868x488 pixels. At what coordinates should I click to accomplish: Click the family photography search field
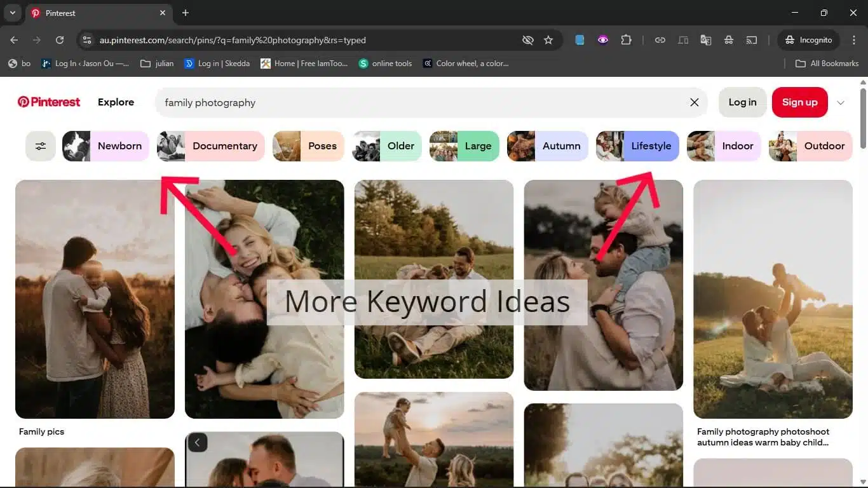(419, 102)
